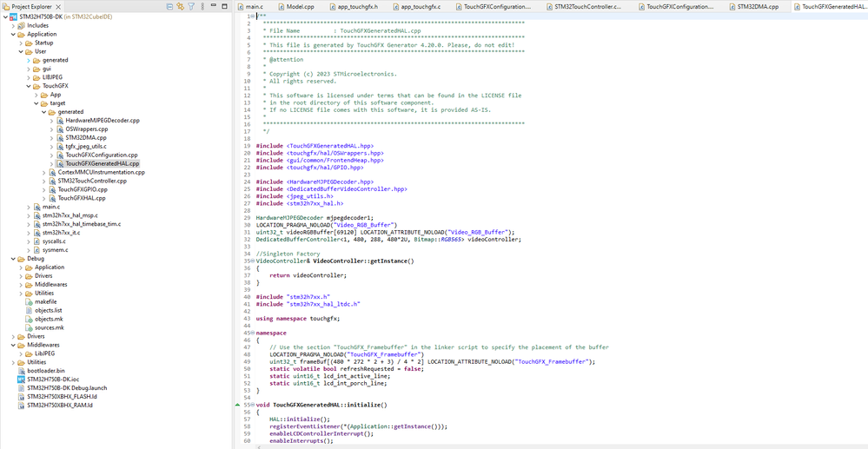This screenshot has width=868, height=449.
Task: Open the filter icon in Project Explorer
Action: tap(191, 7)
